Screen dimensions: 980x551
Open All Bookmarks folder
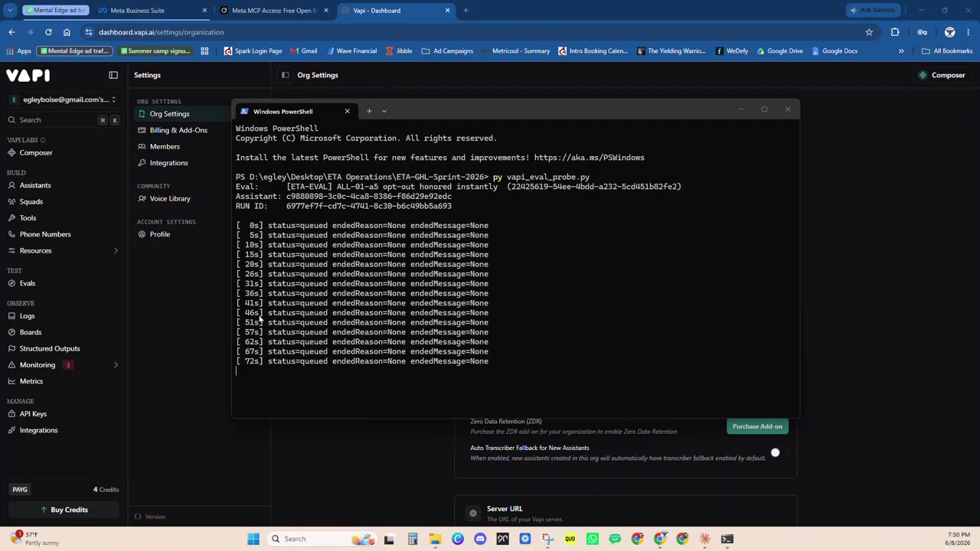(947, 51)
